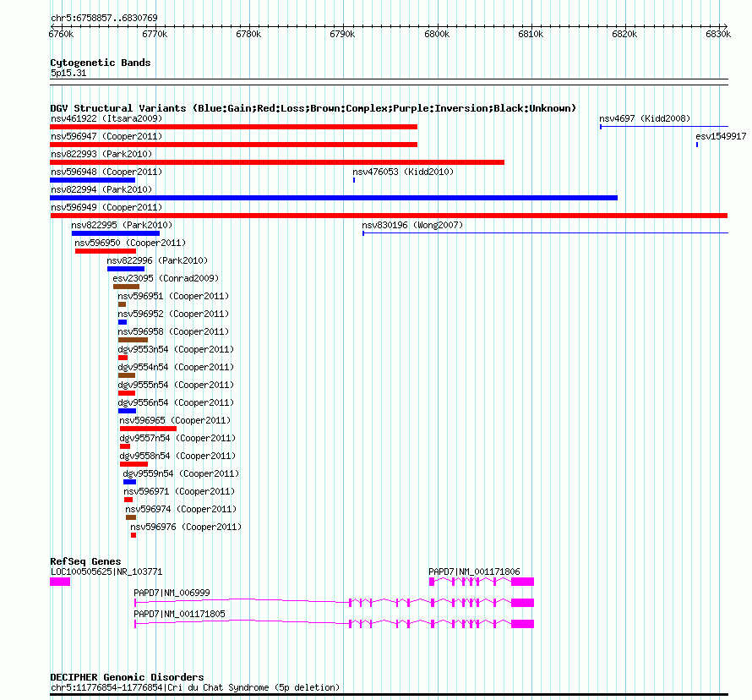Open the Cri du Chat Syndrome entry
Screen dimensions: 752x700
click(195, 687)
